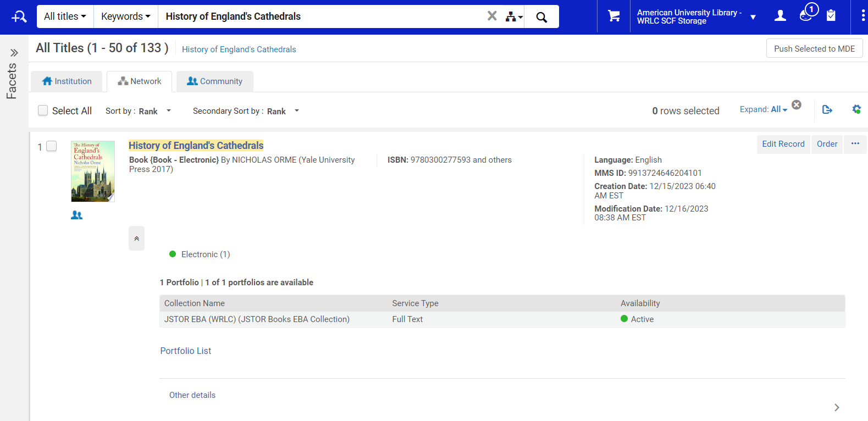Collapse the record details chevron

point(136,239)
